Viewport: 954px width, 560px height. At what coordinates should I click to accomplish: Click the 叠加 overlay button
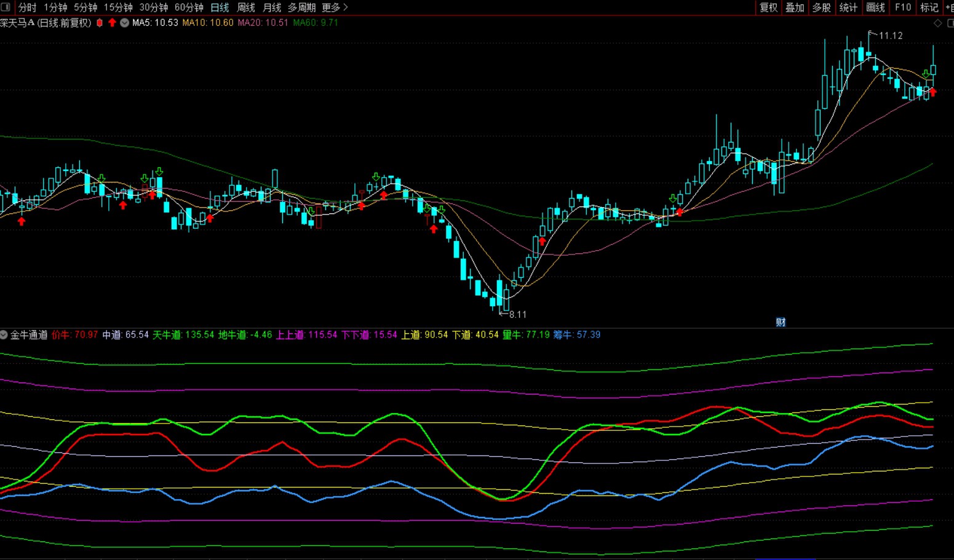(x=795, y=7)
